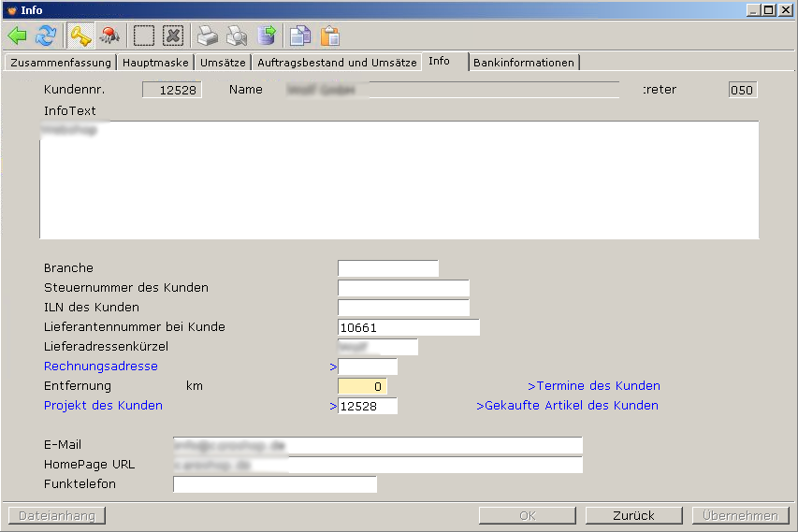The width and height of the screenshot is (798, 532).
Task: Click the clipboard paste icon
Action: (329, 36)
